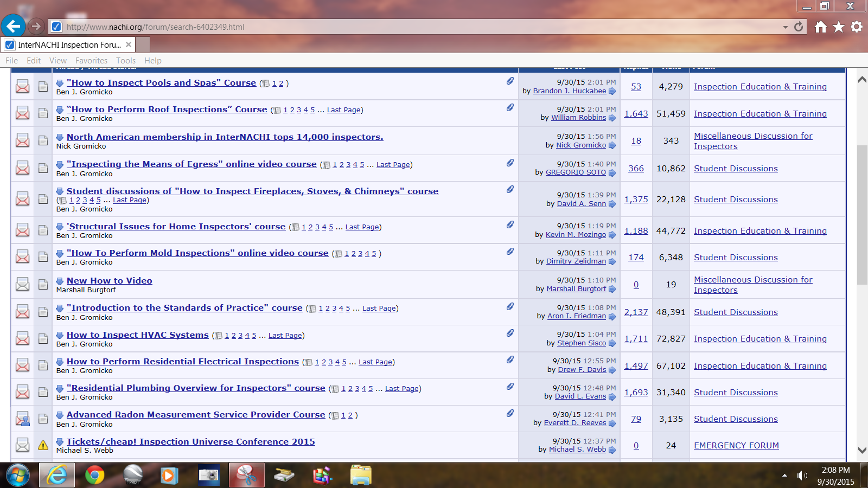Open the address bar dropdown arrow

(x=785, y=27)
